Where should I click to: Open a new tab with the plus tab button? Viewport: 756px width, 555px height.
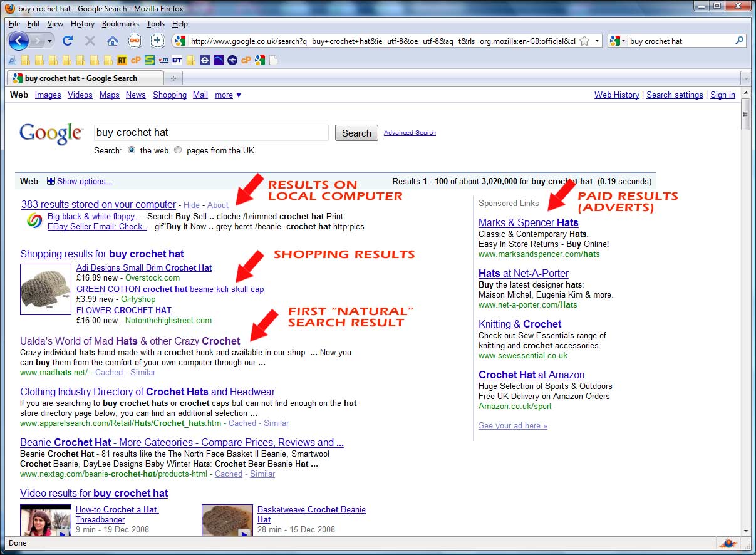pos(173,78)
